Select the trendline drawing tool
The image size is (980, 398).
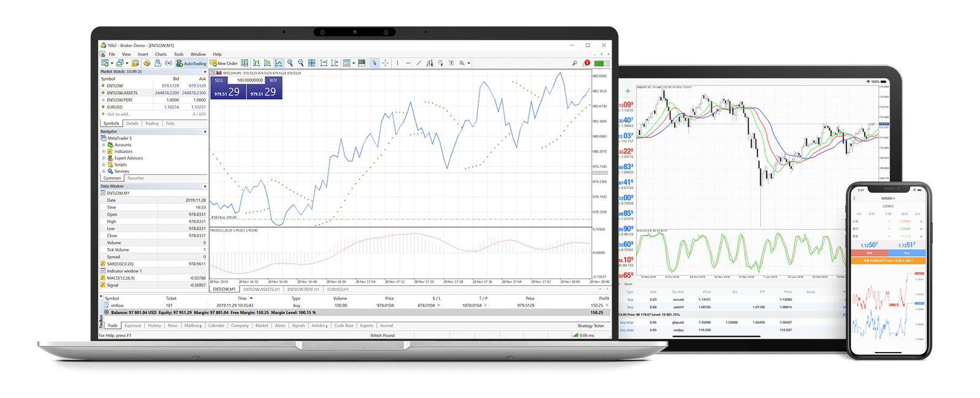click(x=419, y=63)
